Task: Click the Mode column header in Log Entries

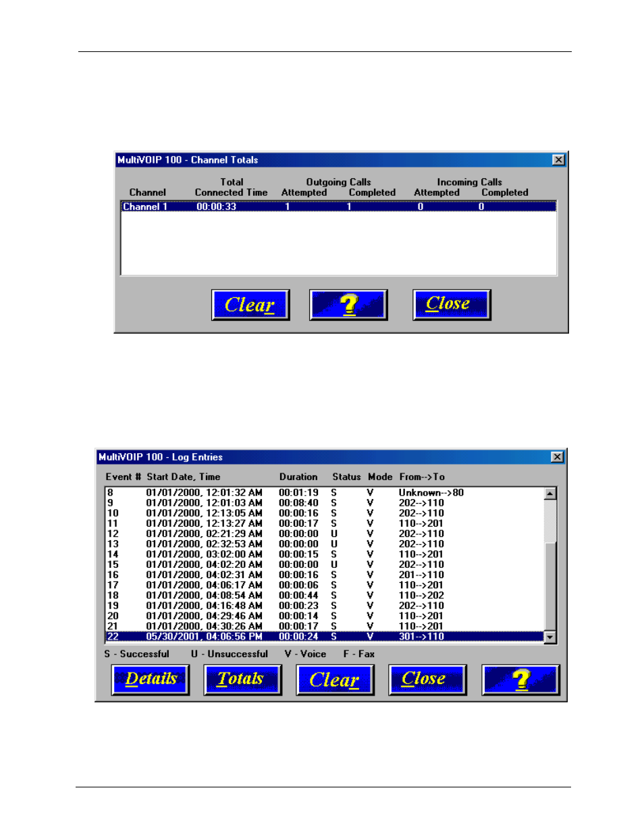Action: [x=380, y=477]
